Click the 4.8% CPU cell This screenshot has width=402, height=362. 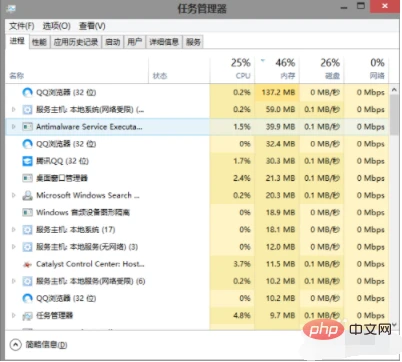(x=232, y=315)
